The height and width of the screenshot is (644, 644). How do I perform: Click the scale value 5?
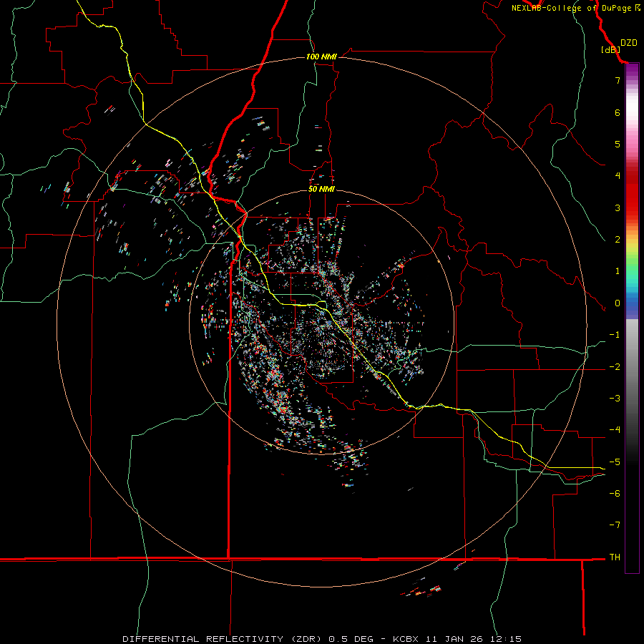click(x=618, y=144)
